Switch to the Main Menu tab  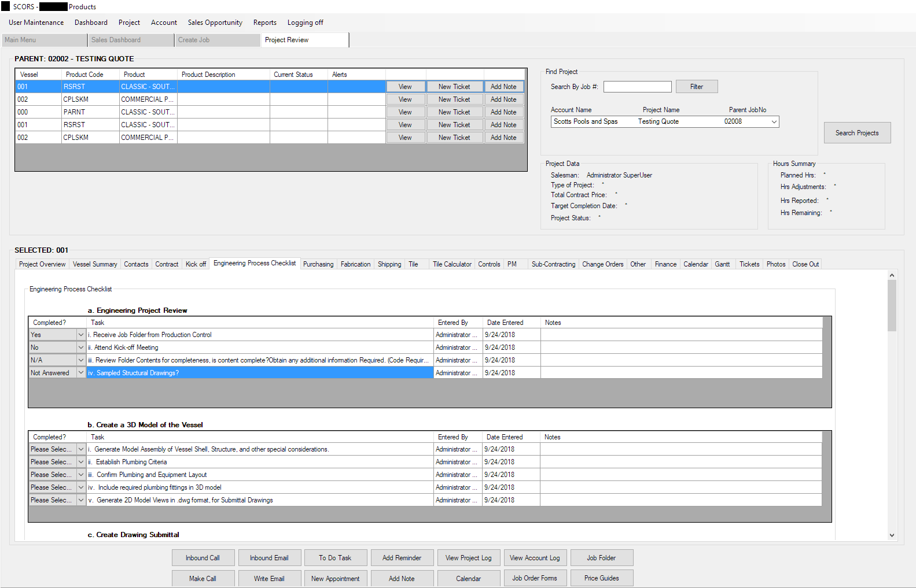coord(44,40)
